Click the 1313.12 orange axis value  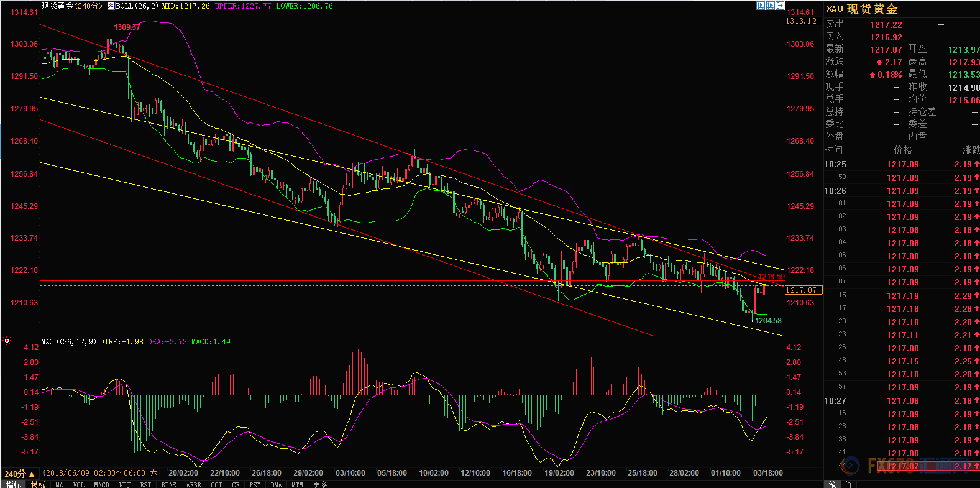(x=801, y=21)
